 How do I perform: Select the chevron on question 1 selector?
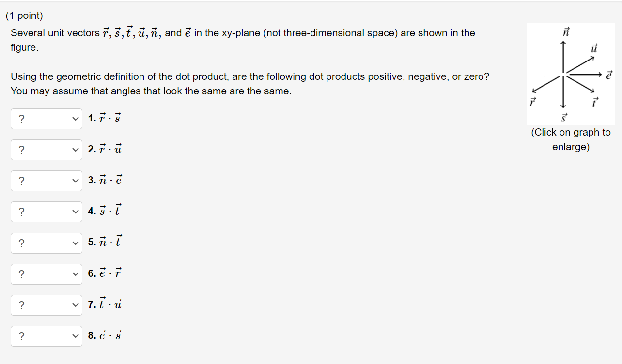(76, 119)
